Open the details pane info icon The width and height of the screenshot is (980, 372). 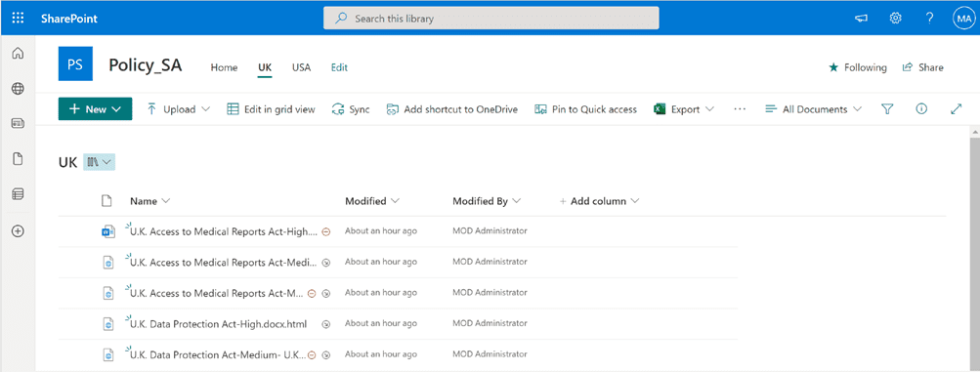921,109
